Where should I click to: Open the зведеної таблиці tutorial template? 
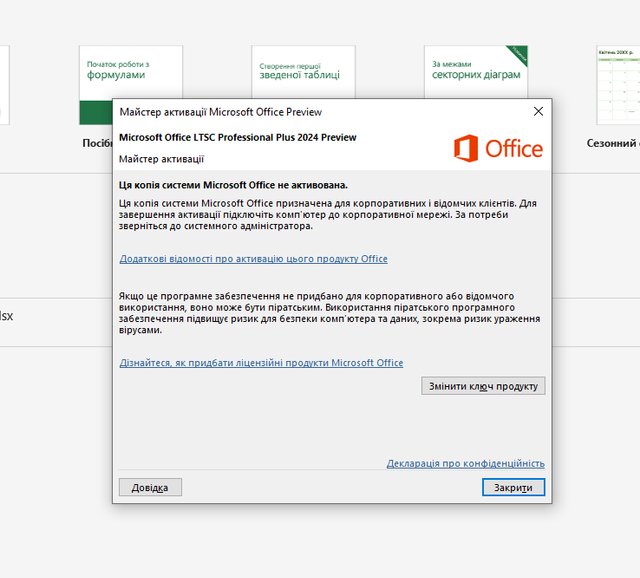(303, 72)
